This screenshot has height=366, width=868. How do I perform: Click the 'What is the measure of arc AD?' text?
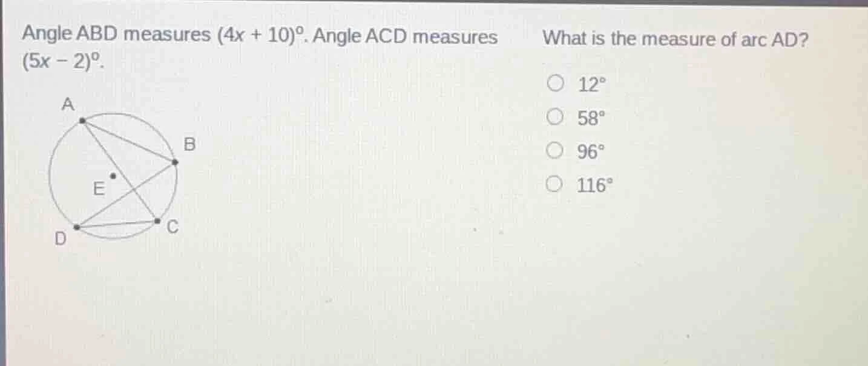(x=674, y=39)
